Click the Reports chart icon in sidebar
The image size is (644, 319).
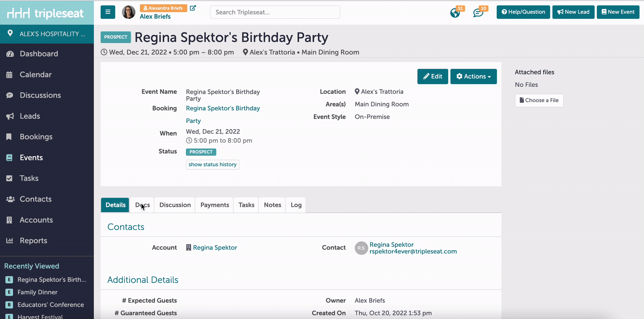tap(10, 240)
